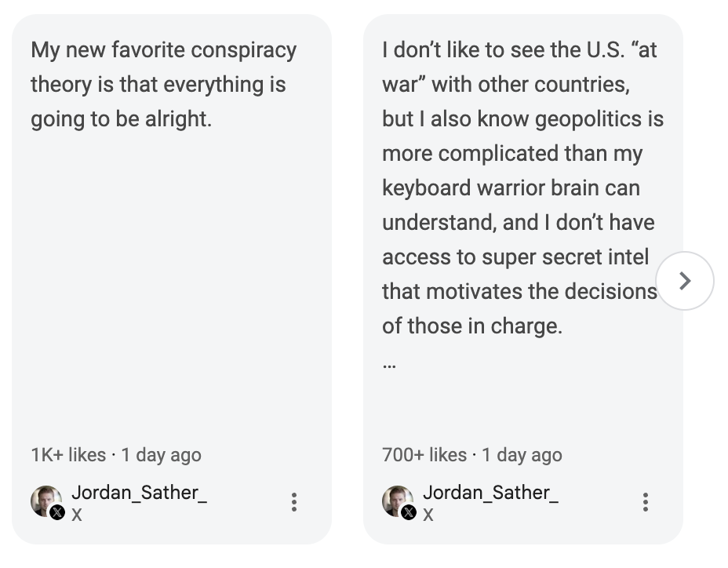Image resolution: width=728 pixels, height=568 pixels.
Task: Click the "keyboard warrior brain can" line of text
Action: [511, 188]
